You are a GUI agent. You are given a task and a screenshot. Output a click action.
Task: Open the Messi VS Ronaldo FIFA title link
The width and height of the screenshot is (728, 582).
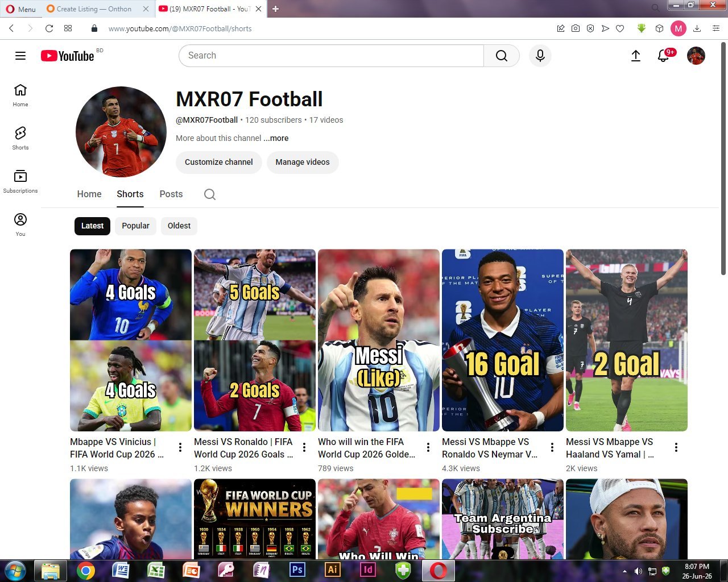pyautogui.click(x=243, y=448)
